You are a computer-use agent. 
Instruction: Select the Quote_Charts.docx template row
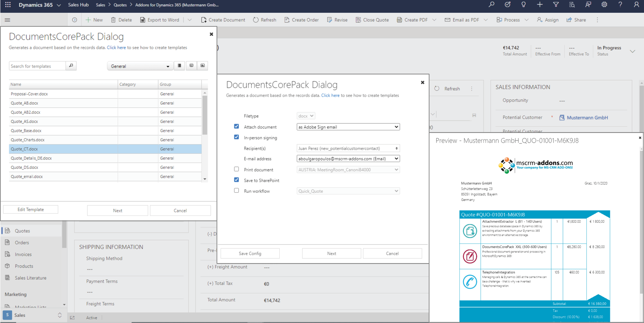click(x=105, y=140)
